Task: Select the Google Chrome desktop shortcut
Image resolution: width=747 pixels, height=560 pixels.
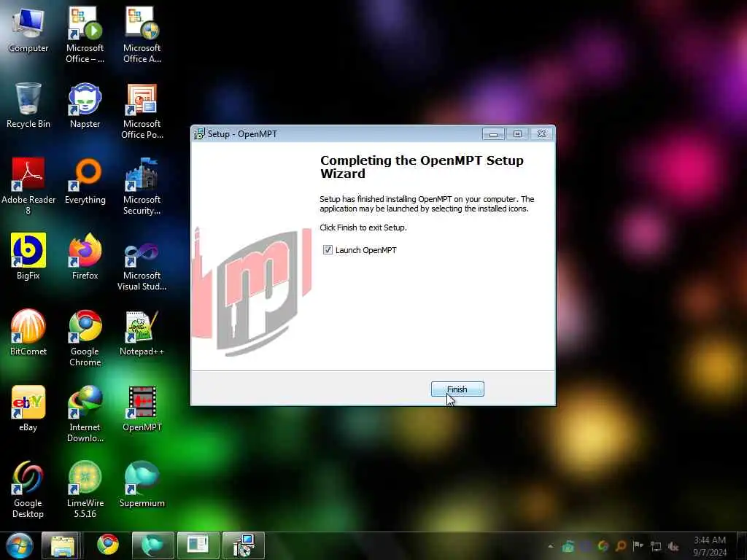Action: tap(85, 338)
